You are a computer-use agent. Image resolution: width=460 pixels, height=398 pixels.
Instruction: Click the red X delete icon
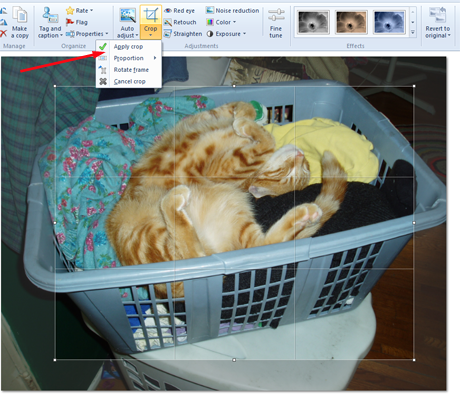[x=3, y=33]
